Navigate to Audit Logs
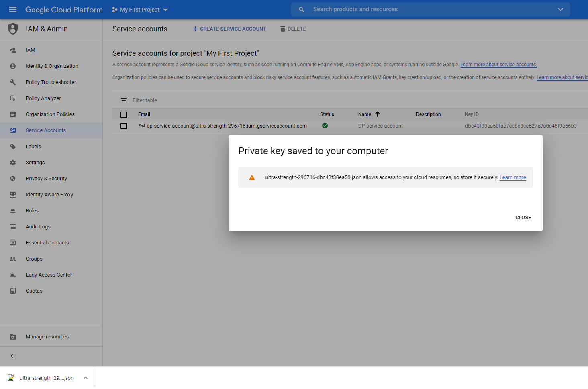 coord(38,227)
